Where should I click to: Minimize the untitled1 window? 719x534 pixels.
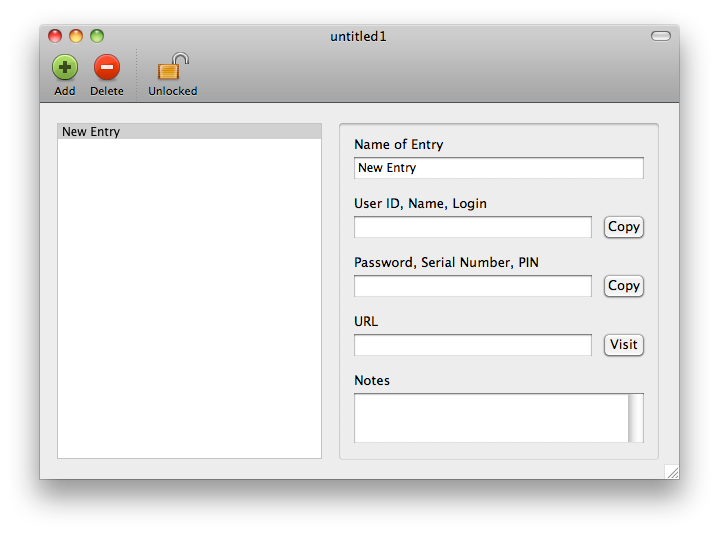tap(76, 36)
